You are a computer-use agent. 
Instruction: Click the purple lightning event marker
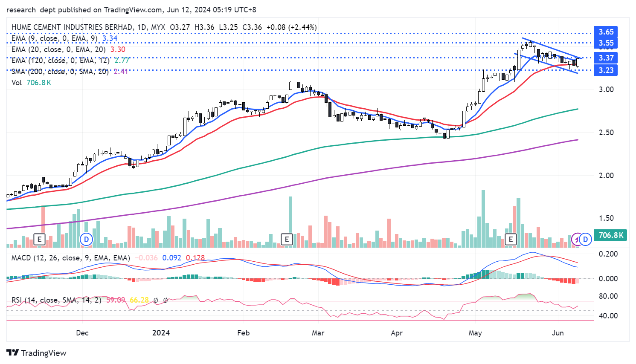click(x=577, y=240)
